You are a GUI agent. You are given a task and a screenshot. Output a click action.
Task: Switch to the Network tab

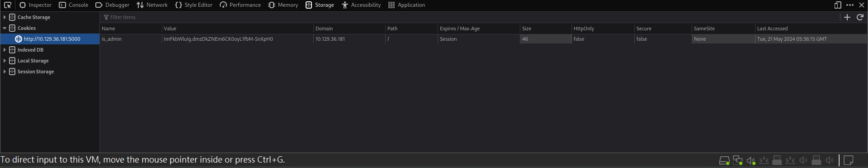point(152,5)
